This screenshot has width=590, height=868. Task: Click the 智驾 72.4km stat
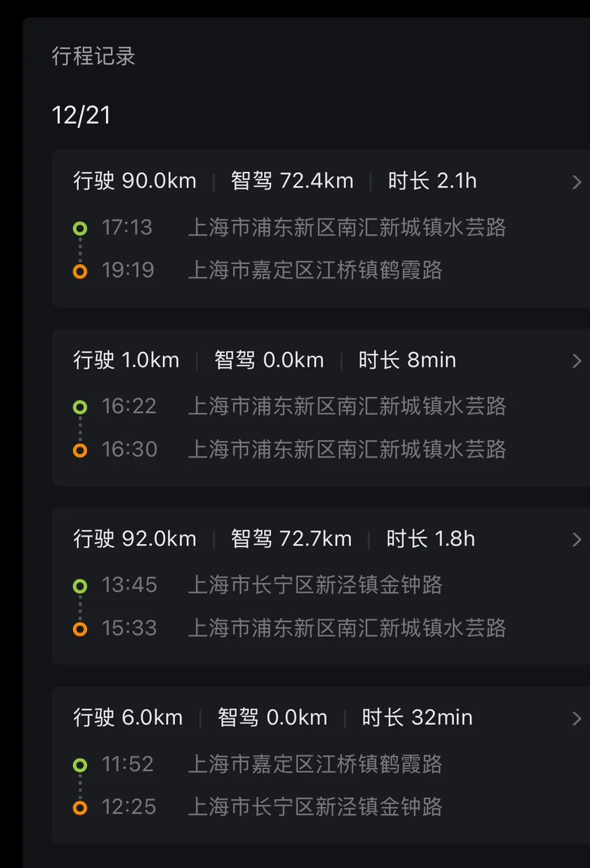(292, 181)
